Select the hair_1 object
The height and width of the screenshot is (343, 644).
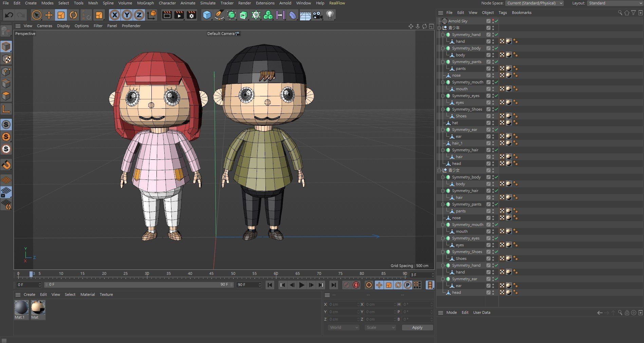(457, 143)
